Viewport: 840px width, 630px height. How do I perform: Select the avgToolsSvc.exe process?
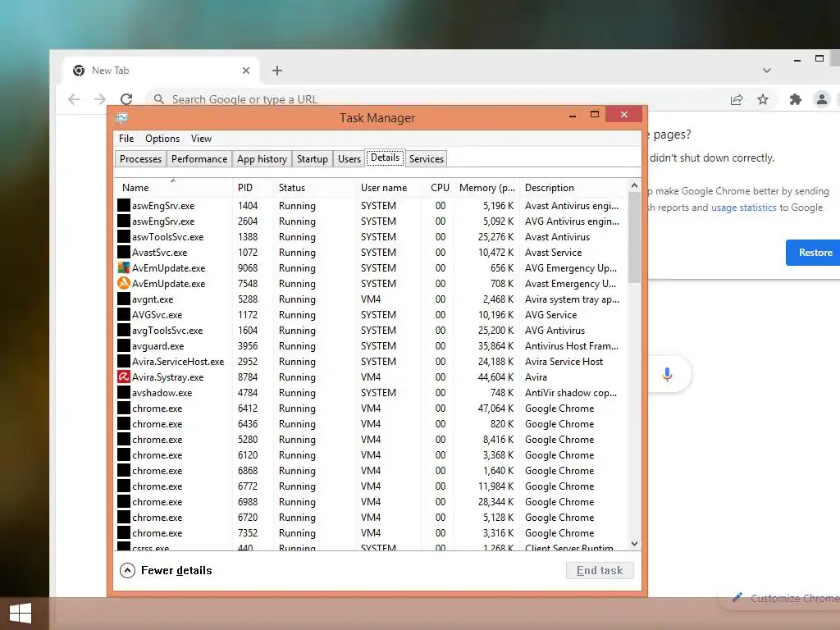click(x=371, y=331)
